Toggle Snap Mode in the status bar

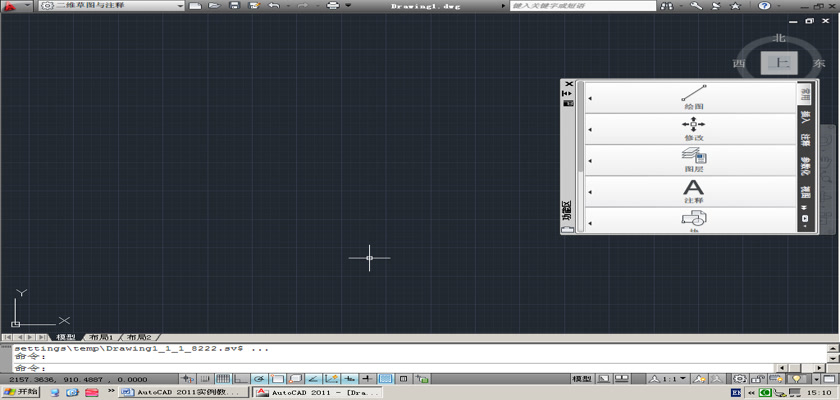205,379
